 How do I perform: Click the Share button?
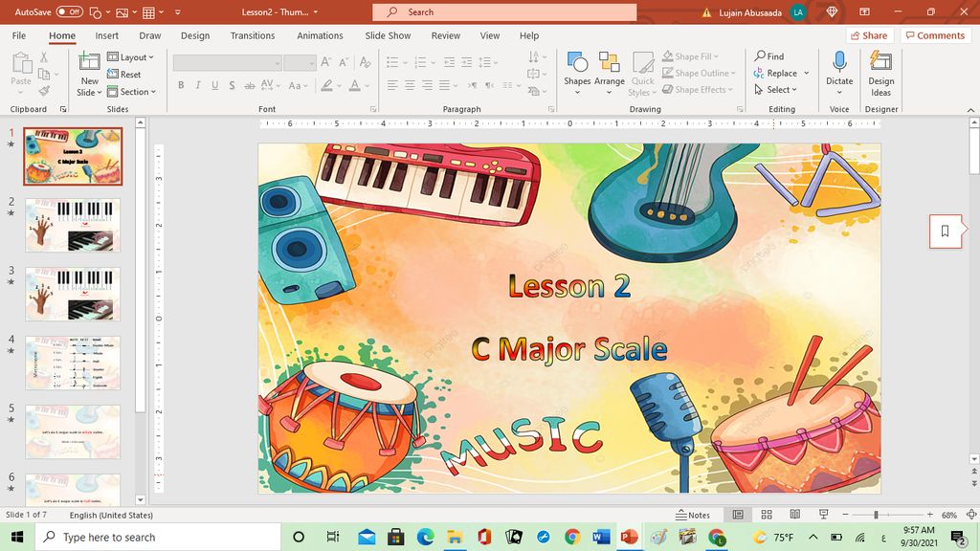click(869, 35)
